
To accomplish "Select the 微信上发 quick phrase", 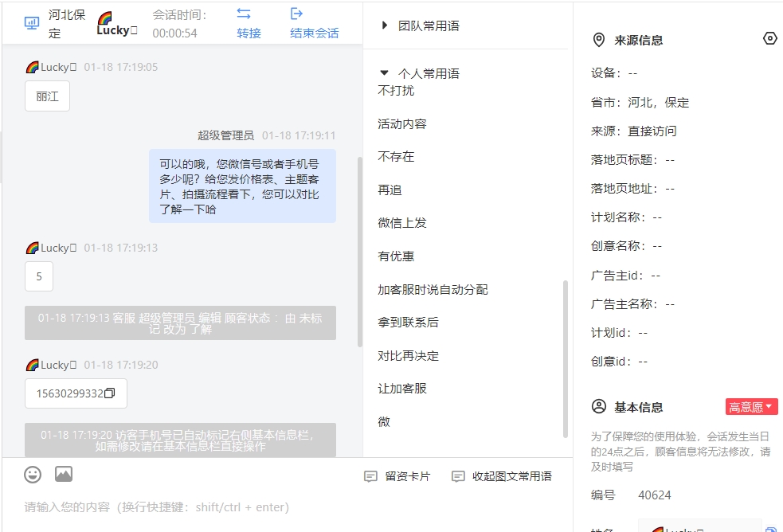I will point(402,223).
